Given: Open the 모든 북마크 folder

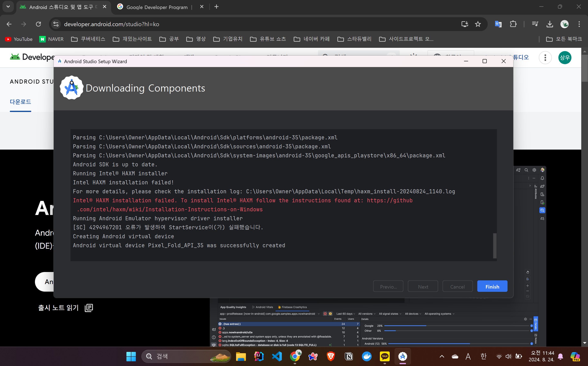Looking at the screenshot, I should pos(564,39).
